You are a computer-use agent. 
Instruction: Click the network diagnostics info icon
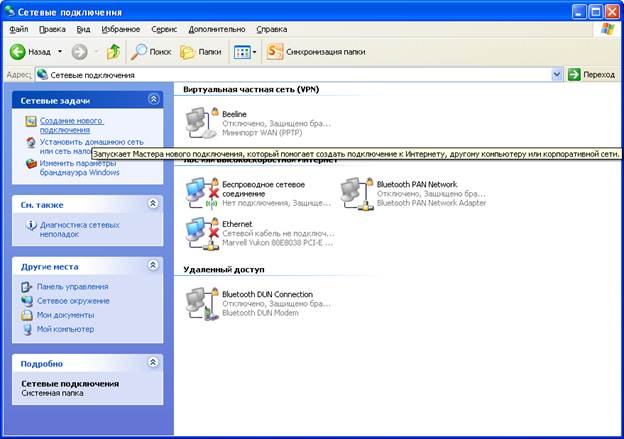(31, 225)
